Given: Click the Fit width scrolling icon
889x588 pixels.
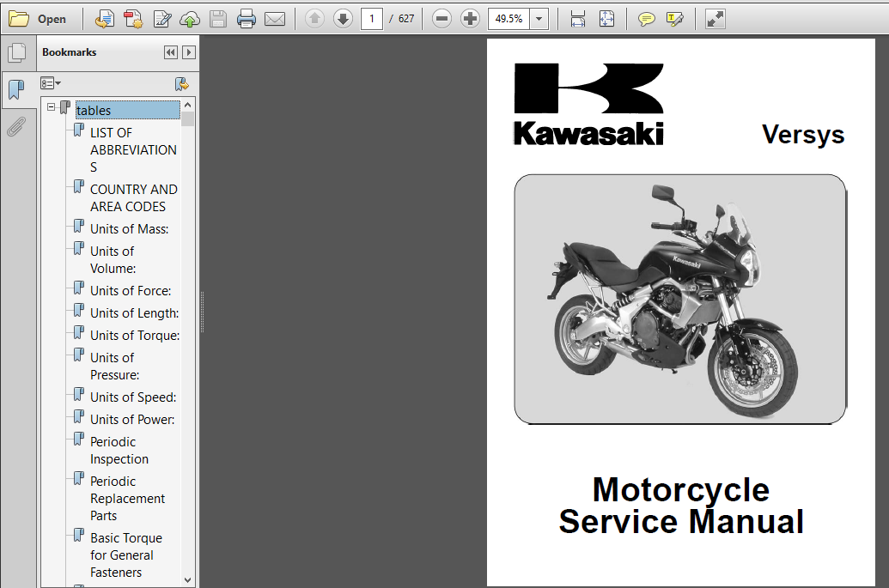Looking at the screenshot, I should tap(578, 19).
